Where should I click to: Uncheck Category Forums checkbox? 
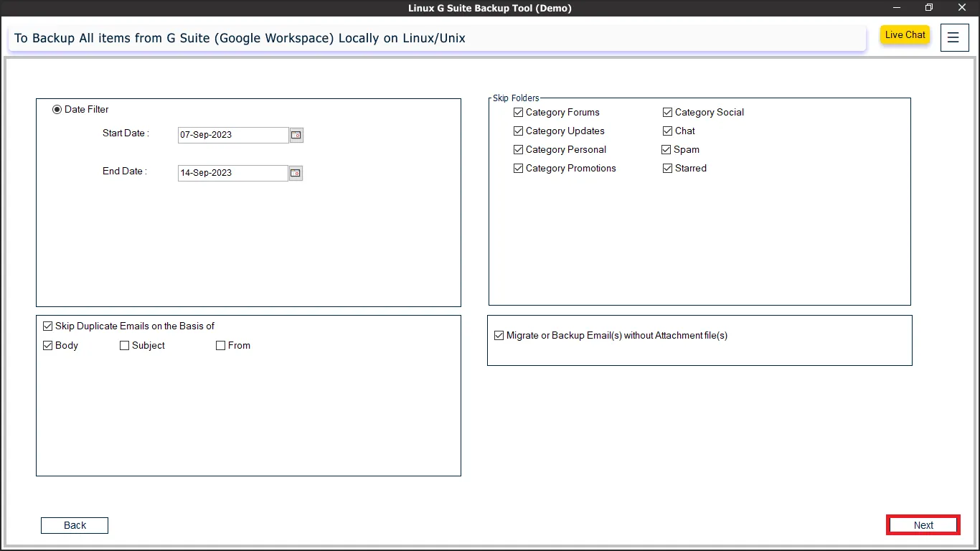519,113
